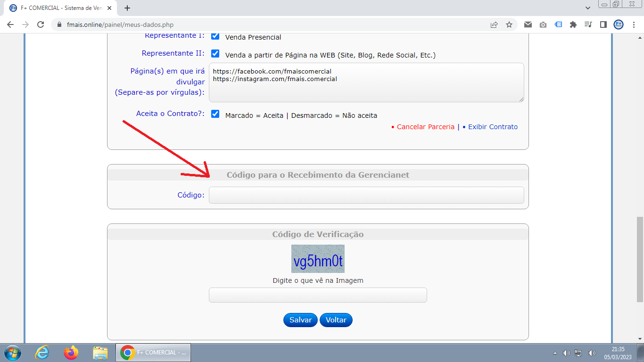Viewport: 644px width, 362px height.
Task: Click inside the Código input field
Action: coord(366,195)
